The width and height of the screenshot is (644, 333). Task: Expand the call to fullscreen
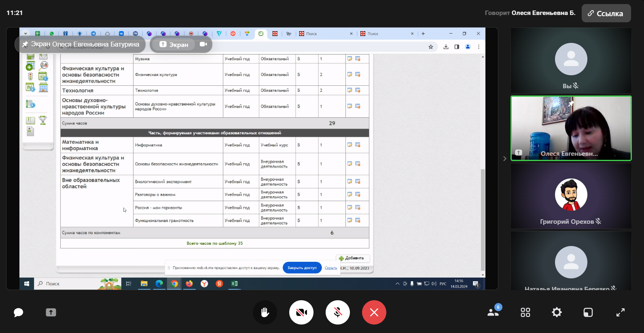click(620, 312)
